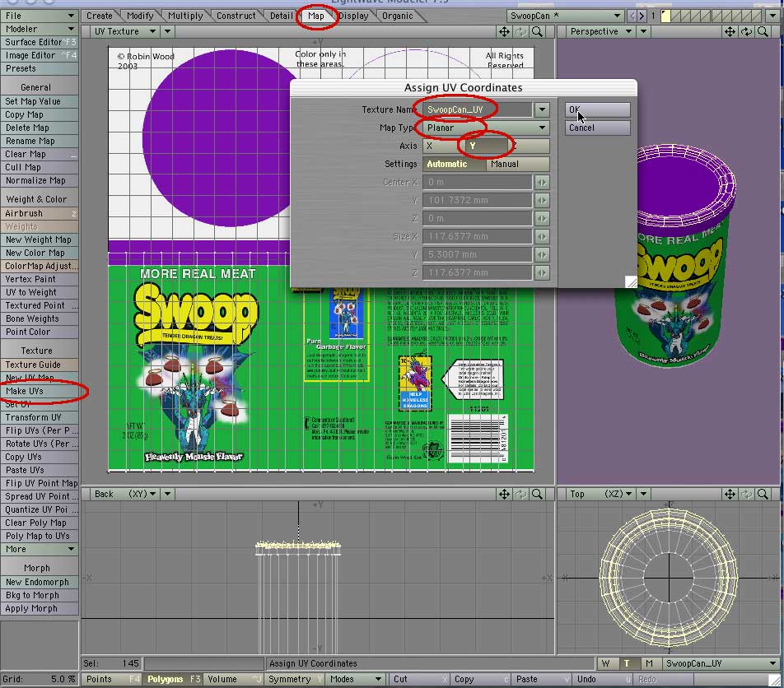Click the rotate icon in Top viewport
The height and width of the screenshot is (688, 784).
(x=746, y=494)
